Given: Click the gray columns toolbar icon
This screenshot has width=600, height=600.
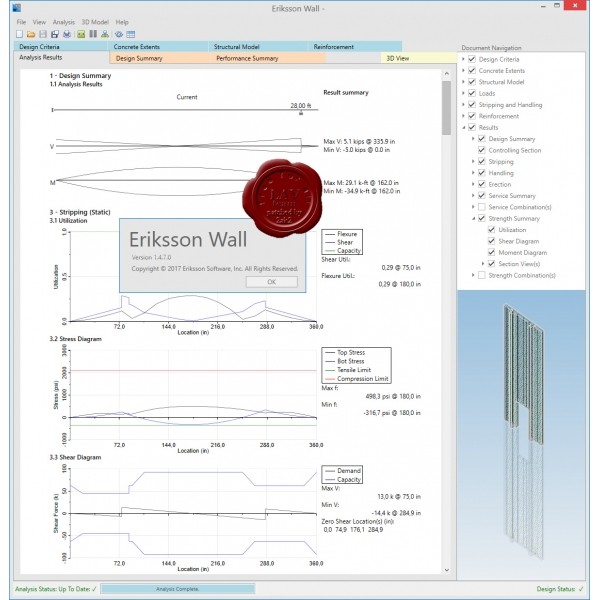Looking at the screenshot, I should click(93, 34).
